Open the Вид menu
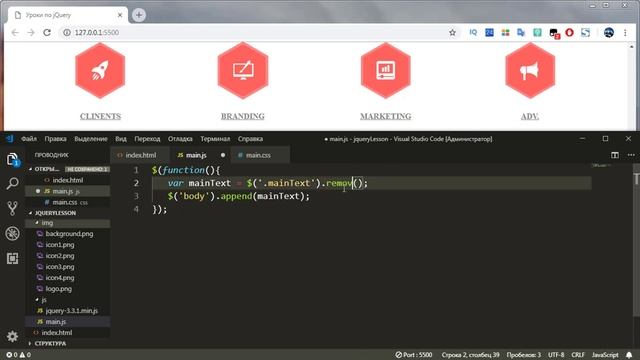Viewport: 640px width, 360px height. (x=121, y=139)
